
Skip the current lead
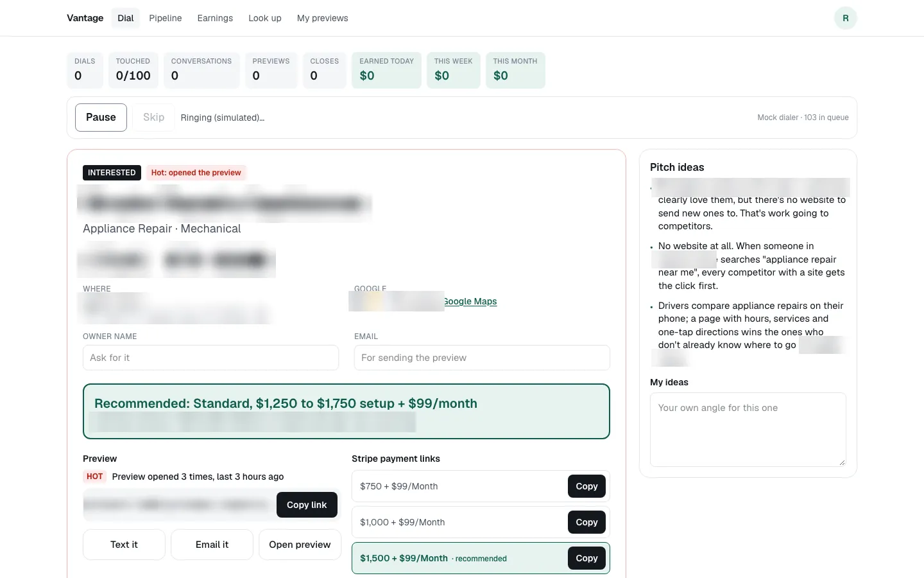pyautogui.click(x=153, y=118)
